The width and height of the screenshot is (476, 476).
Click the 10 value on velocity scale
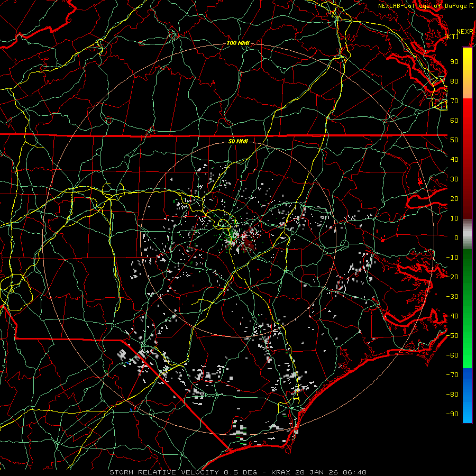tap(454, 218)
